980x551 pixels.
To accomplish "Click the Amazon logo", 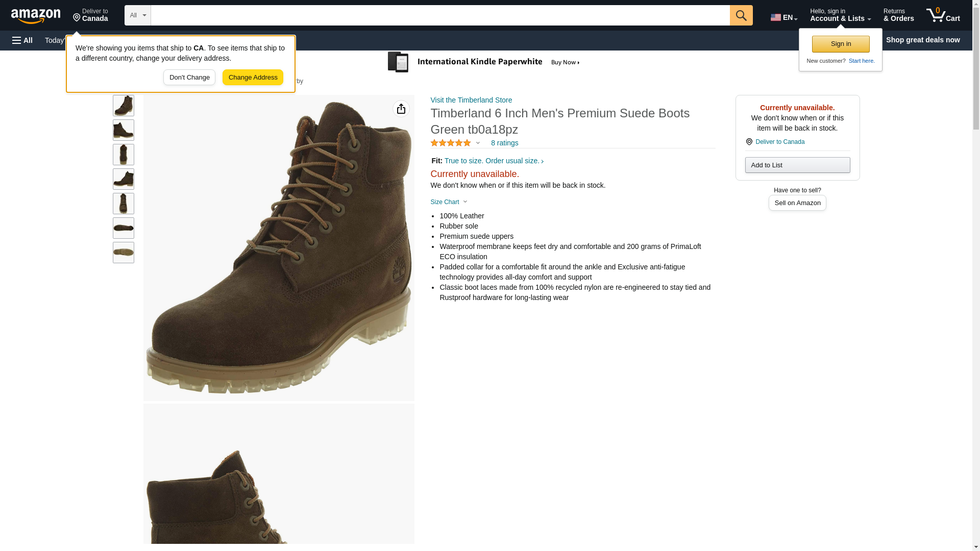I will 36,16.
